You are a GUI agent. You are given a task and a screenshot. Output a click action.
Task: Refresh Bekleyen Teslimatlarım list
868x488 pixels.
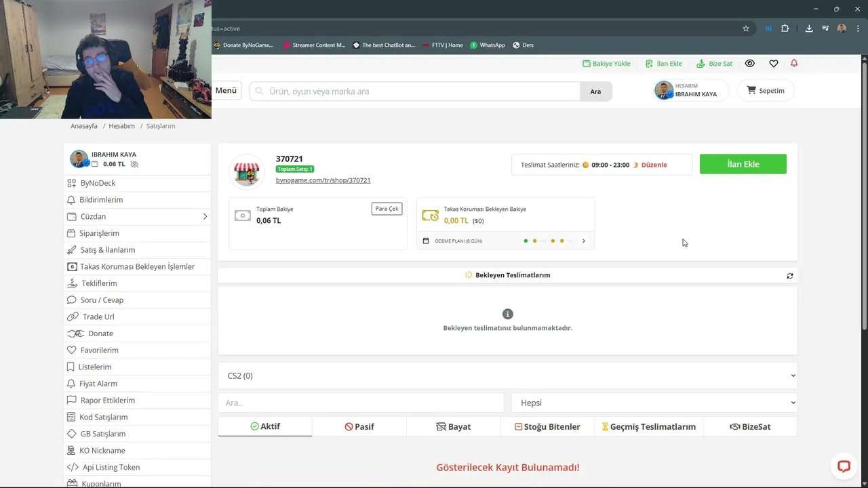point(790,276)
